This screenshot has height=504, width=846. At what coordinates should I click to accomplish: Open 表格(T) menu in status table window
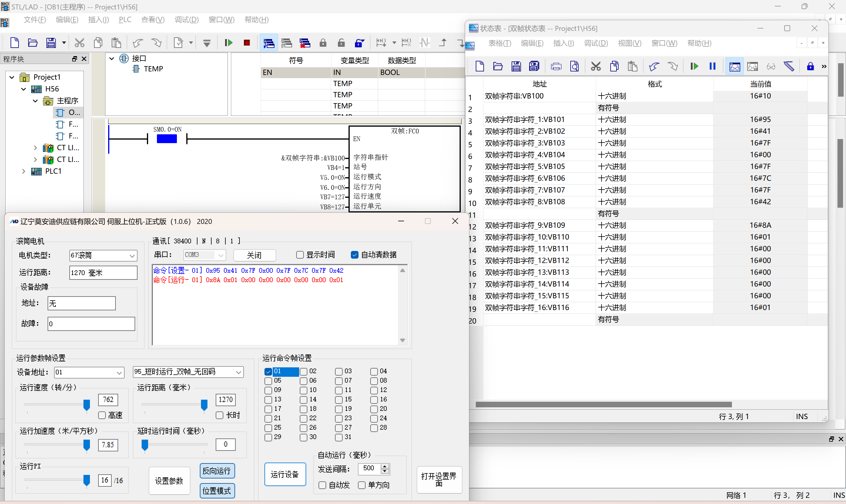point(499,43)
